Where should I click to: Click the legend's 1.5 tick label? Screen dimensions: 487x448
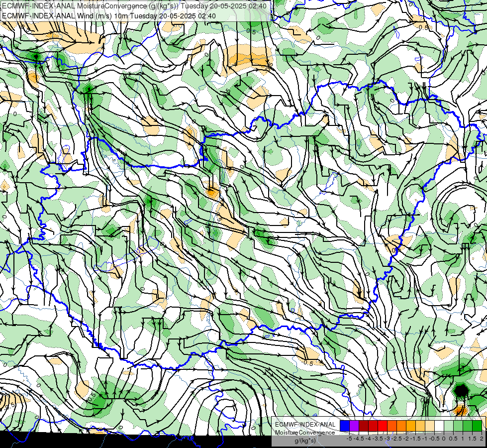(x=472, y=439)
